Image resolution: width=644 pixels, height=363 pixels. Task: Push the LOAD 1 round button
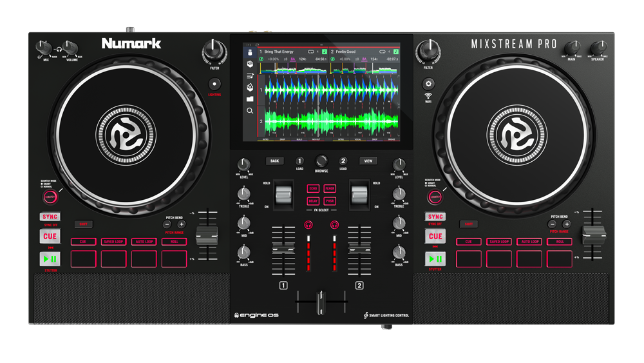(x=300, y=161)
